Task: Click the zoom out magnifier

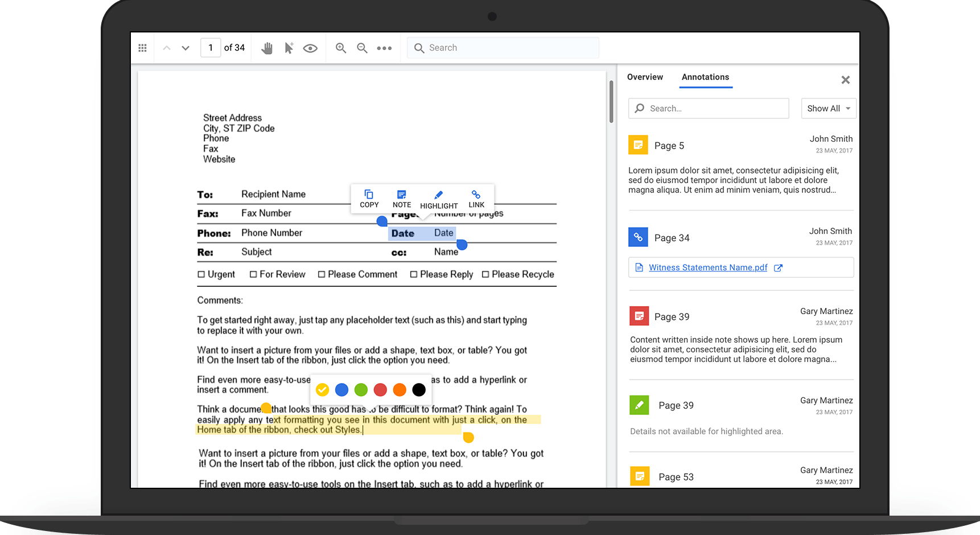Action: click(362, 48)
